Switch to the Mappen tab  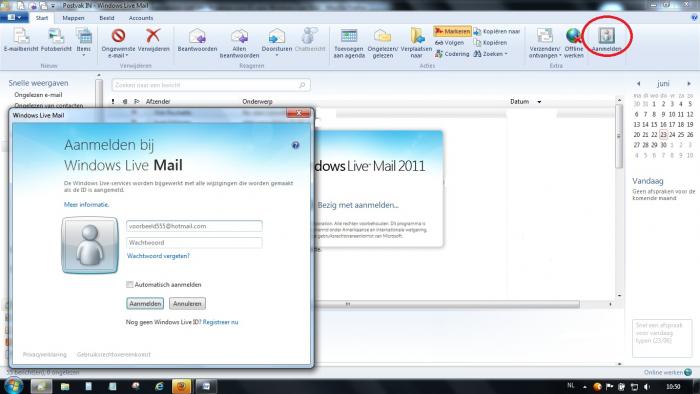coord(73,18)
